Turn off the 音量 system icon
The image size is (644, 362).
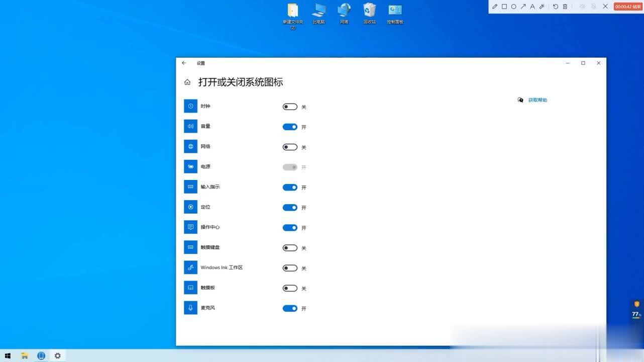point(290,127)
